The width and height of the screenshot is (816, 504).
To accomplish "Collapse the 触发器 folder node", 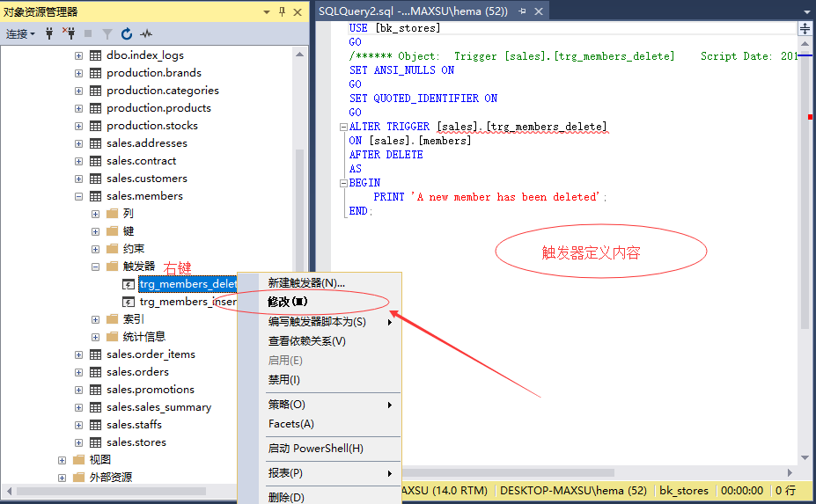I will click(95, 267).
